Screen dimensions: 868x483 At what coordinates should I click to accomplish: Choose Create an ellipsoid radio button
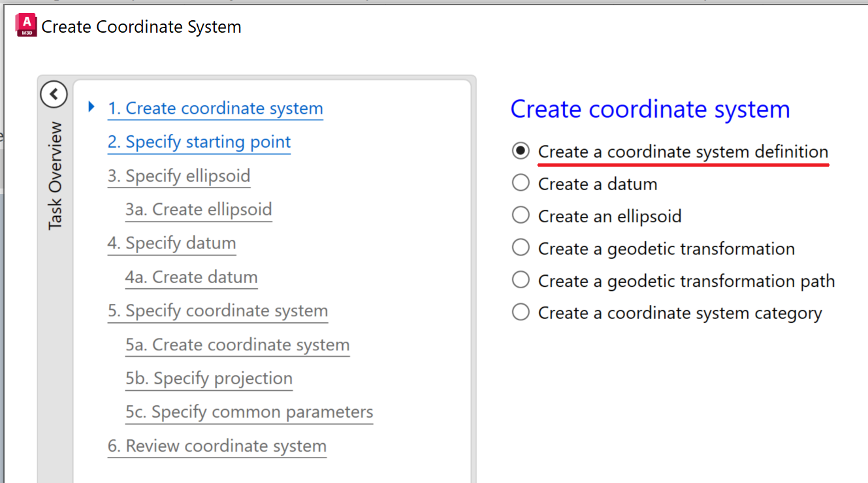click(x=521, y=216)
